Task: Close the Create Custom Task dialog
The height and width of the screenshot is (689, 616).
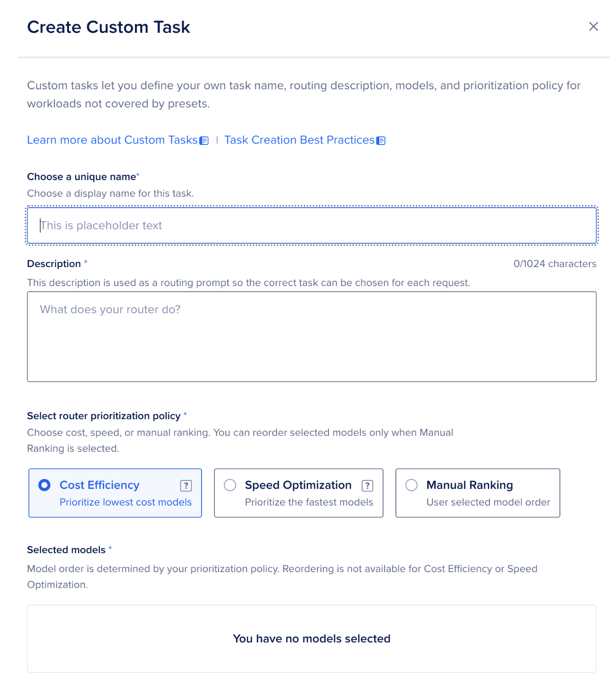Action: click(x=593, y=27)
